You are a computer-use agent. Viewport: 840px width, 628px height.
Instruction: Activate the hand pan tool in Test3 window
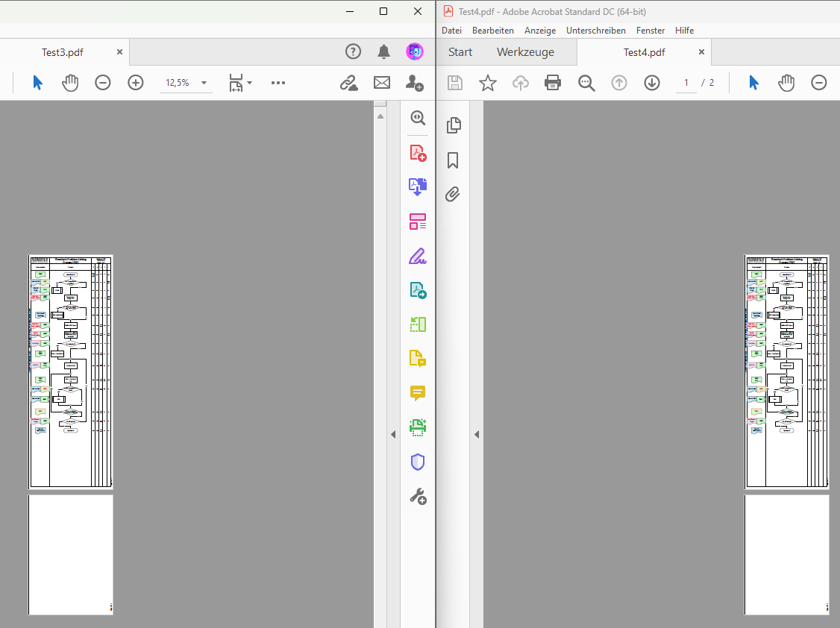point(70,83)
